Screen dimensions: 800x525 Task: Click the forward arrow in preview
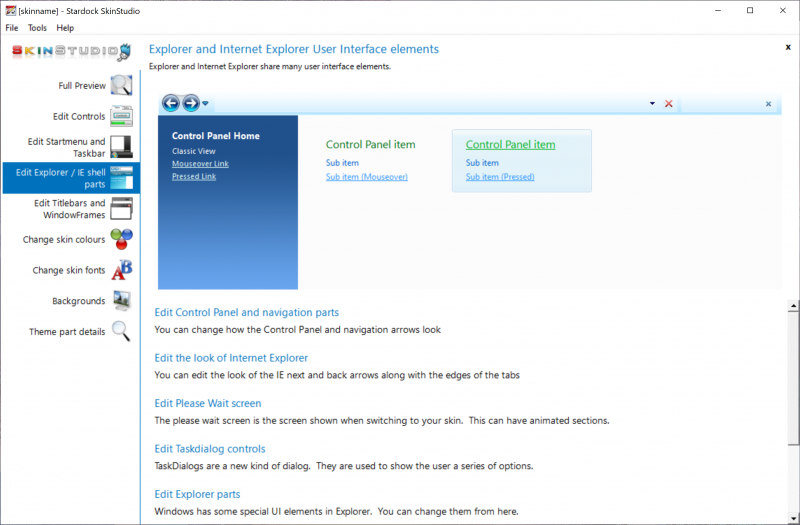click(x=191, y=104)
